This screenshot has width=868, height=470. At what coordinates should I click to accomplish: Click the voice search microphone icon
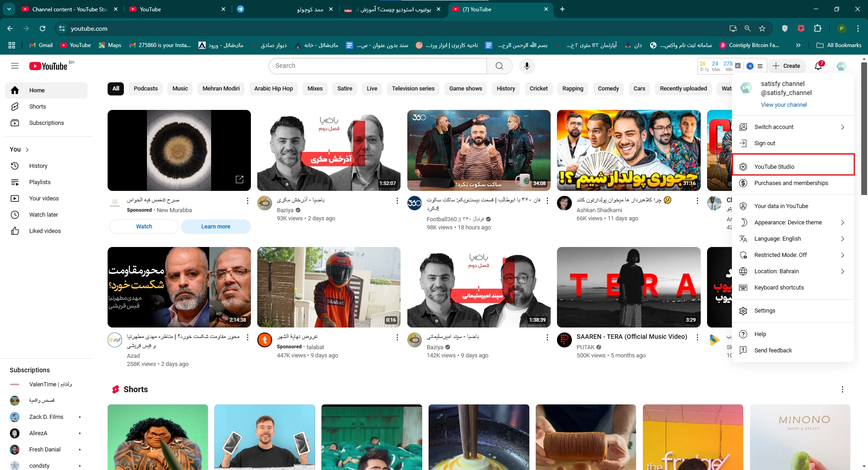point(527,66)
